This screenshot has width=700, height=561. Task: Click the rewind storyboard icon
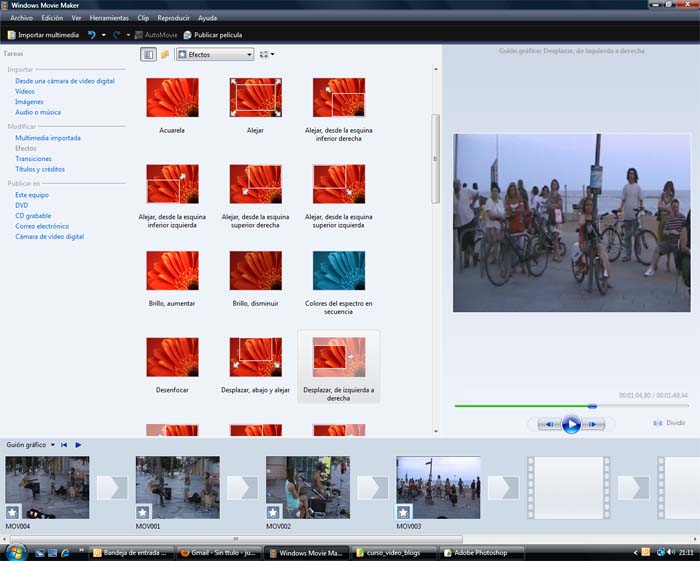[64, 445]
